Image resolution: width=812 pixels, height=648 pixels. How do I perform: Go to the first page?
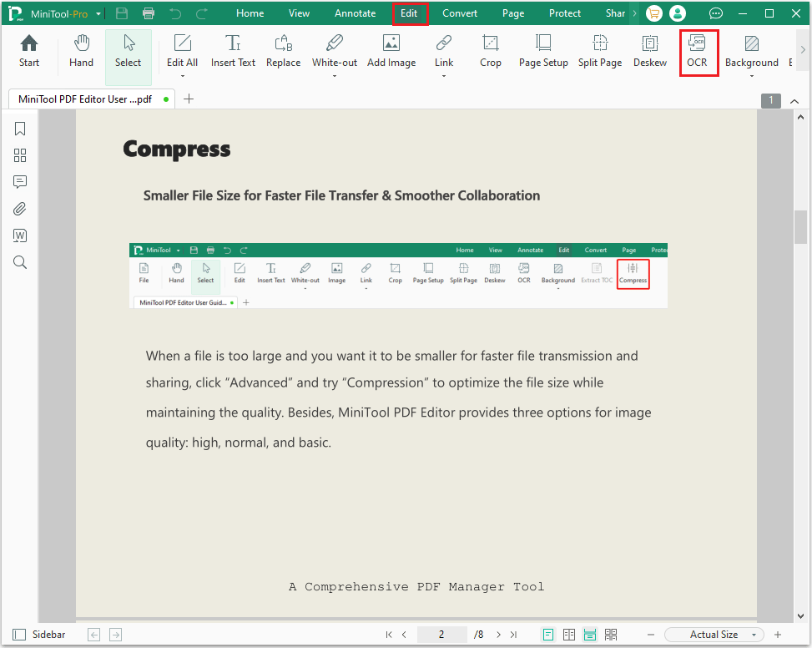pyautogui.click(x=389, y=635)
